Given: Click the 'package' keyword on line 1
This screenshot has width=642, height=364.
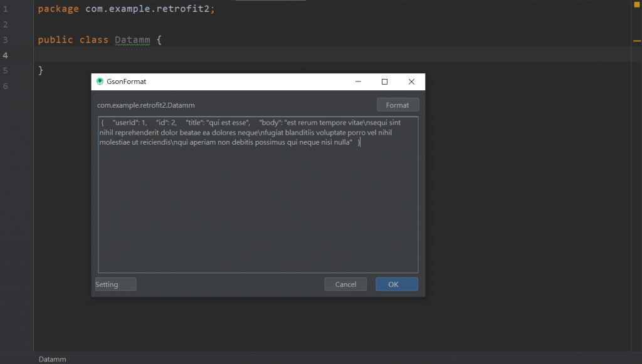Looking at the screenshot, I should (58, 9).
